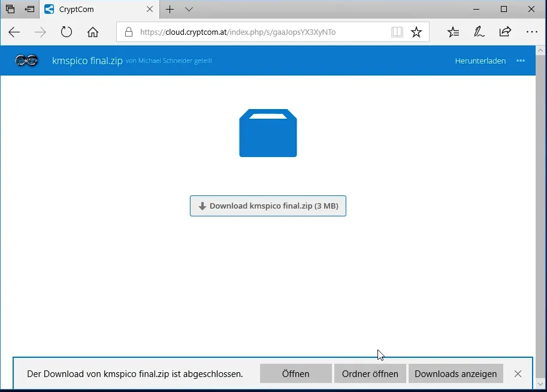547x392 pixels.
Task: Click the kmspico final.zip title text
Action: tap(87, 61)
